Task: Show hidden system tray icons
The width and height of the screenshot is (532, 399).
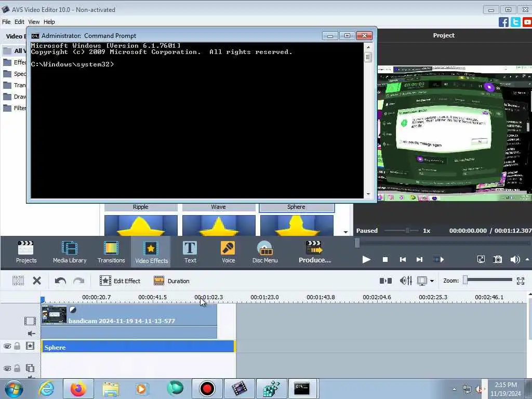Action: tap(454, 389)
